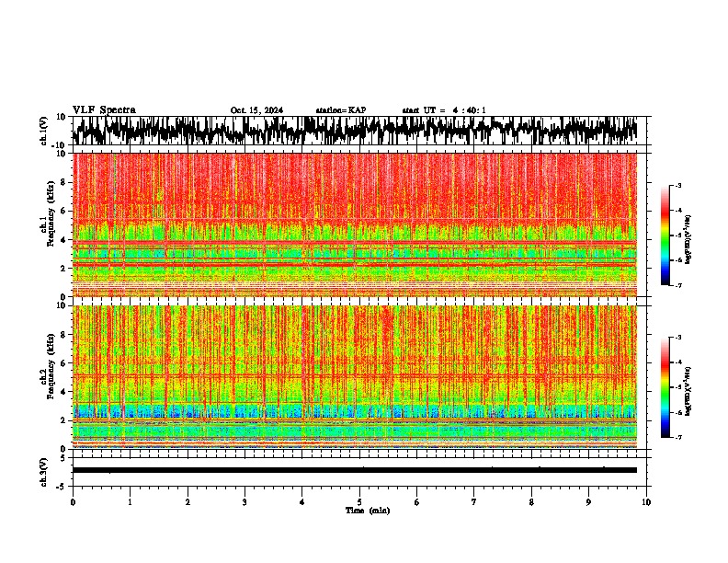Click the "-7" label on ch.1 color scale
The height and width of the screenshot is (563, 728).
(677, 285)
